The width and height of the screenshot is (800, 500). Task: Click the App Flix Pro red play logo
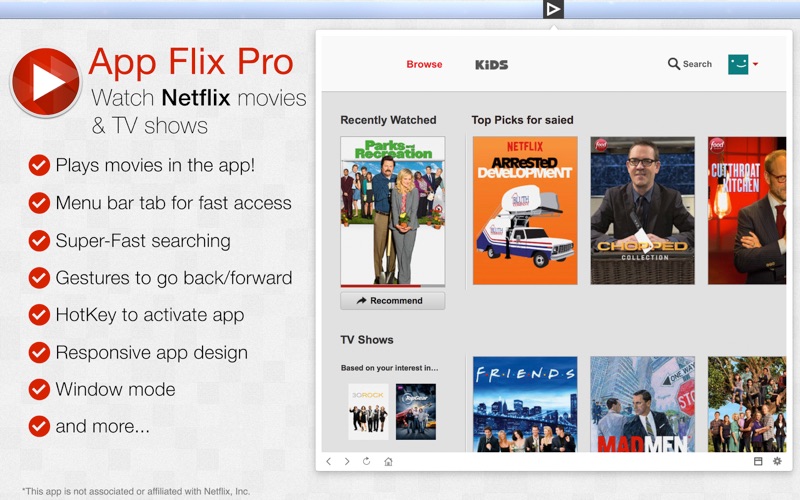(x=46, y=82)
